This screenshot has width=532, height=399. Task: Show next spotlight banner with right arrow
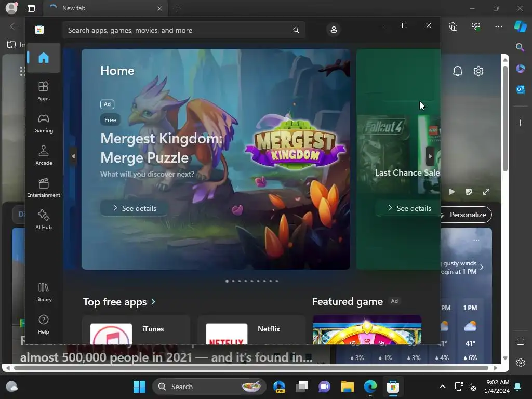(430, 156)
